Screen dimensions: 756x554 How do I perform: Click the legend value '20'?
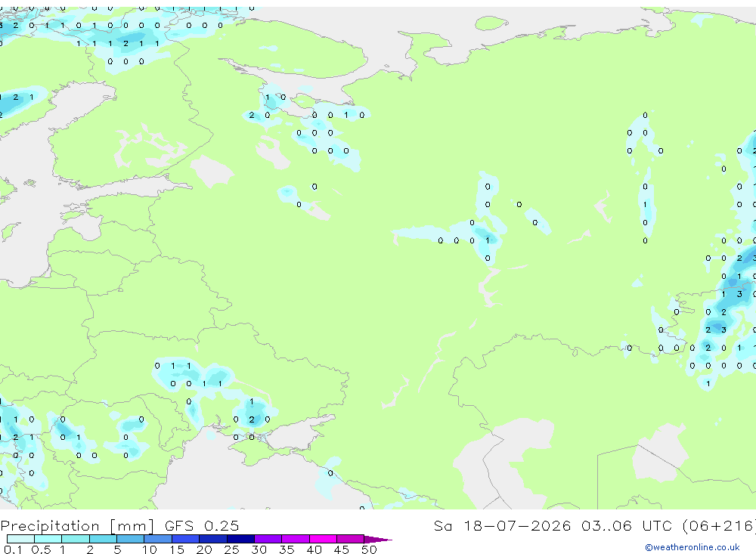coord(204,549)
